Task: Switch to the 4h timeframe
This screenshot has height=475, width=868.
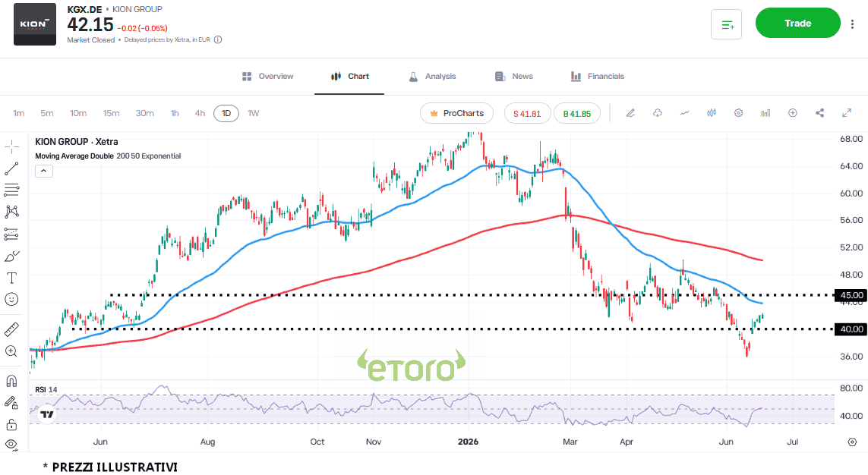Action: click(x=200, y=113)
